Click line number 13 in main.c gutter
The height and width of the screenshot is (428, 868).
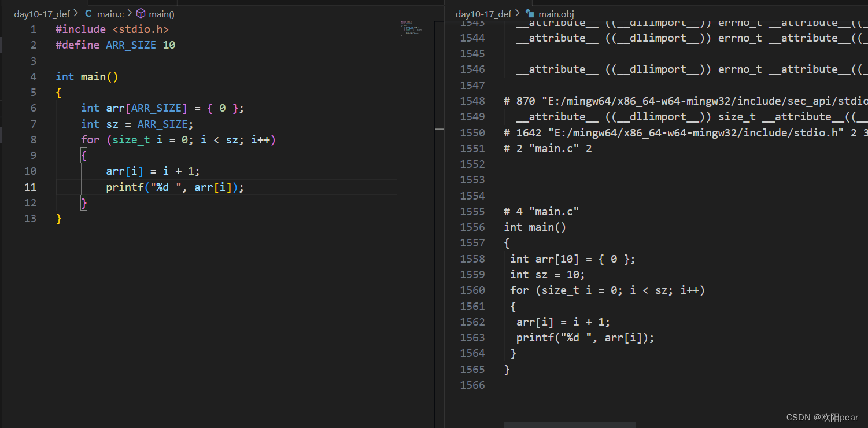[x=30, y=218]
